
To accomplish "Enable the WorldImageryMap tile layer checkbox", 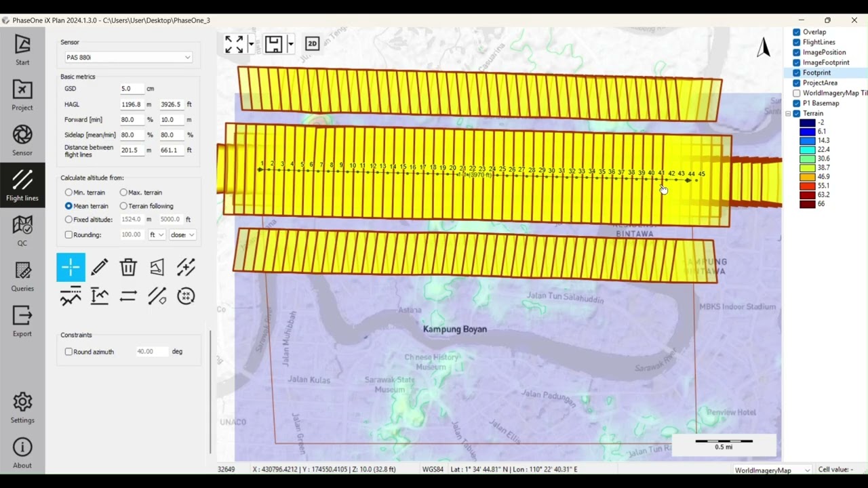I will click(797, 93).
